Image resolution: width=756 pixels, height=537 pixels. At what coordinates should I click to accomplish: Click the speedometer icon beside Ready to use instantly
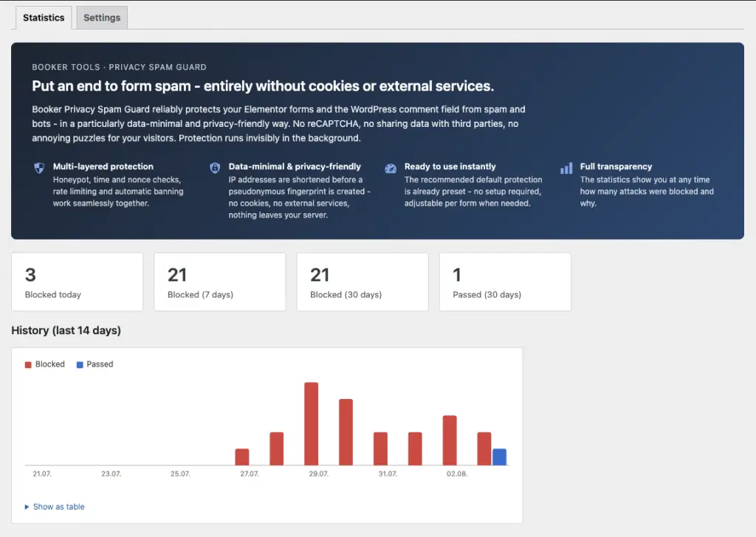pyautogui.click(x=391, y=168)
